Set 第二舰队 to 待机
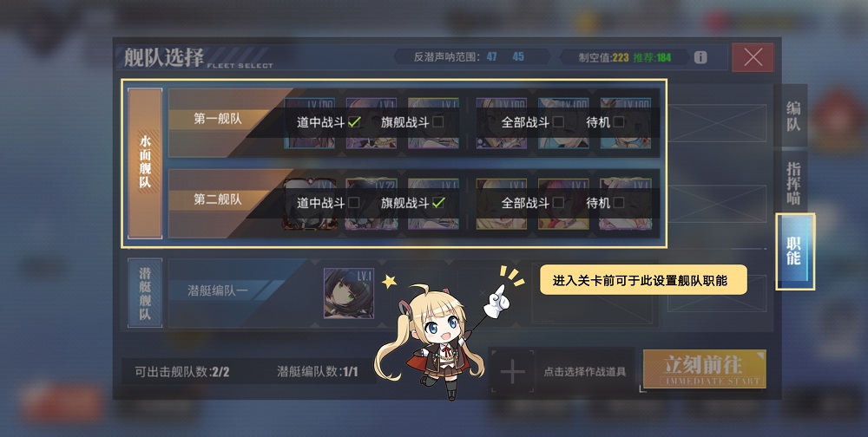The width and height of the screenshot is (868, 437). click(x=619, y=202)
